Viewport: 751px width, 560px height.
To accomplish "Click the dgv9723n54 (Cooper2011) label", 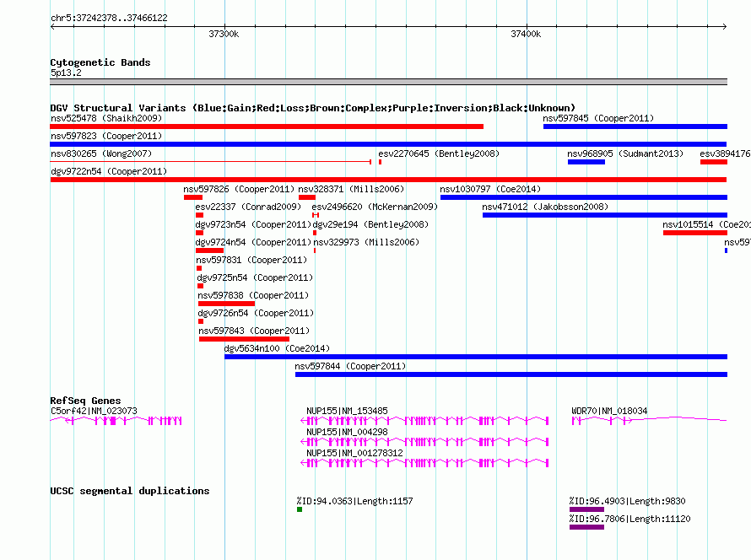I will coord(253,224).
